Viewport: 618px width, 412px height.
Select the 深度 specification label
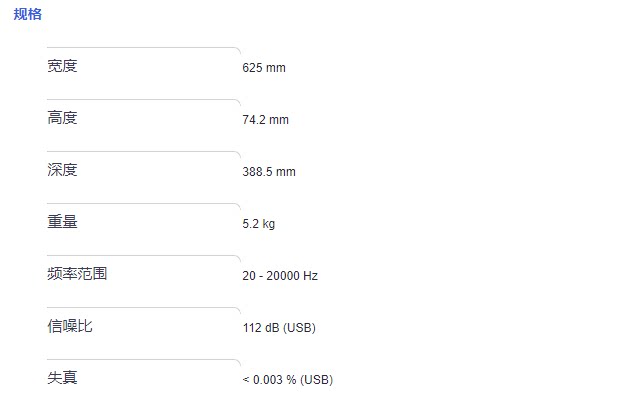tap(62, 170)
